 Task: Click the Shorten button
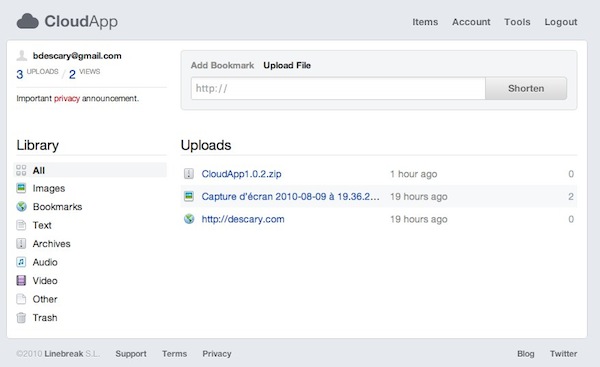526,88
